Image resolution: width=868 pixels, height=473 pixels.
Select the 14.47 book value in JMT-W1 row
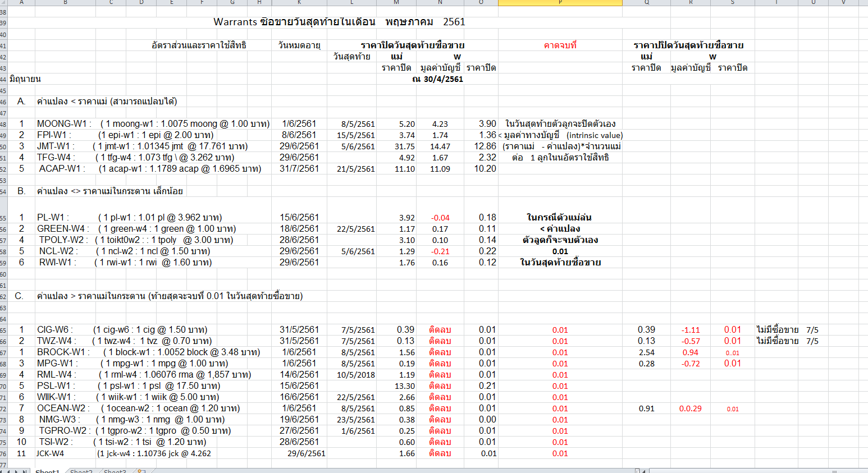pos(440,146)
